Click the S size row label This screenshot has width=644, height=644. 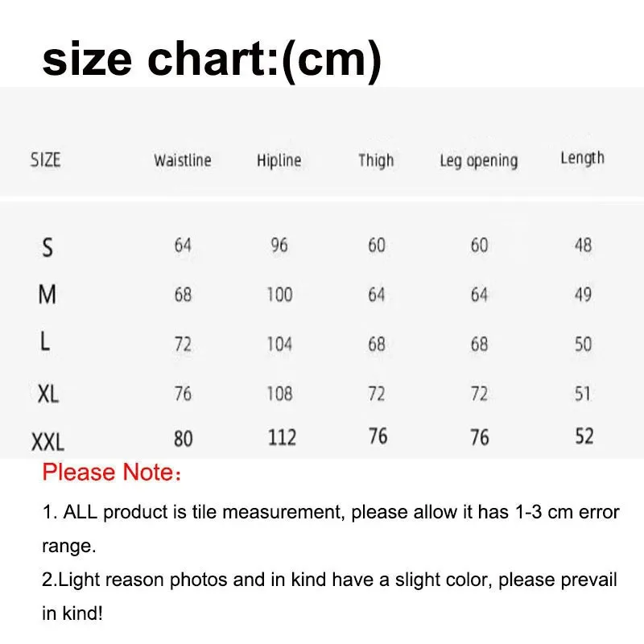pos(47,247)
